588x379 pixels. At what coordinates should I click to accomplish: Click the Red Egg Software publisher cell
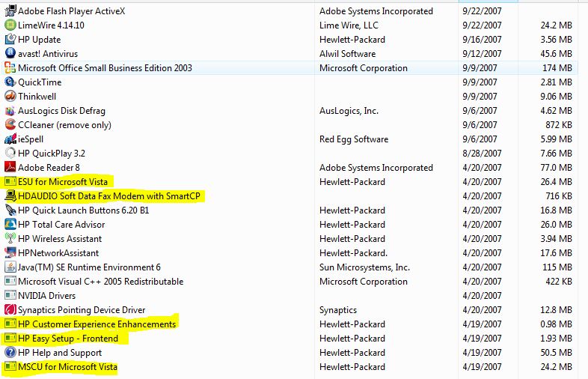(354, 139)
